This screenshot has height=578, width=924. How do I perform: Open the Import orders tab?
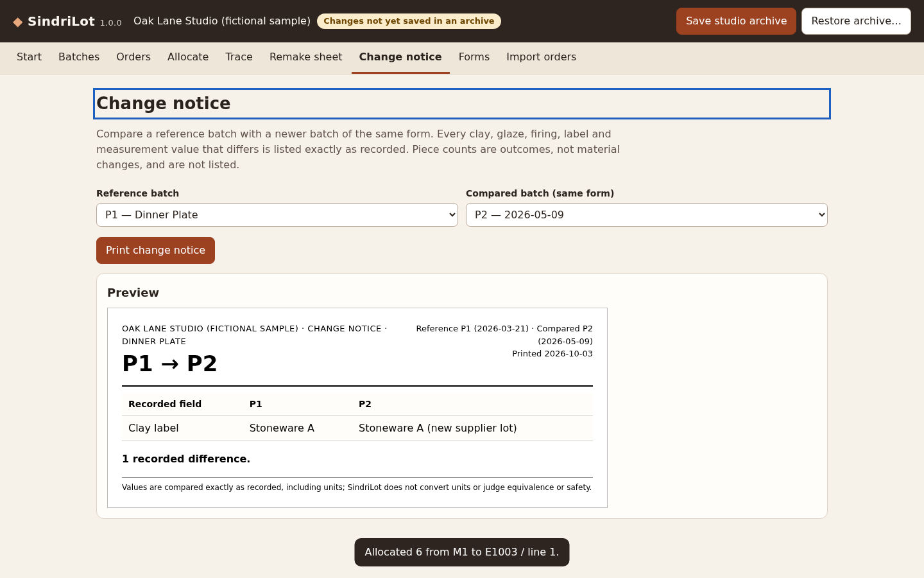coord(541,57)
